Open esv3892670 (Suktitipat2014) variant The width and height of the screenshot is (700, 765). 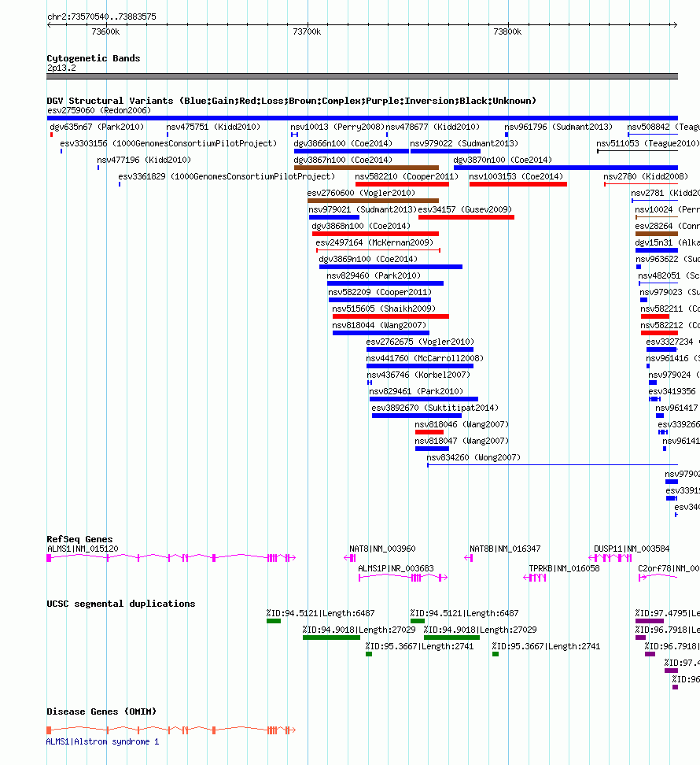(x=416, y=416)
